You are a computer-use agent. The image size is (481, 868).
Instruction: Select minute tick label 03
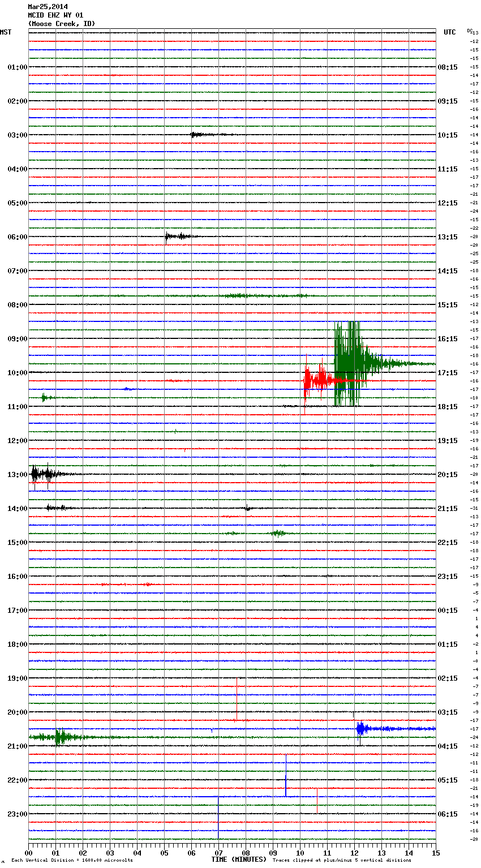pyautogui.click(x=110, y=853)
